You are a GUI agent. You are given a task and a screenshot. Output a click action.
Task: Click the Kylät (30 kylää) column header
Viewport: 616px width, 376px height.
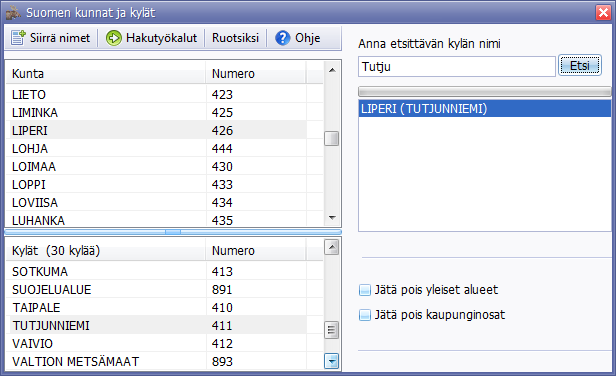pos(106,251)
